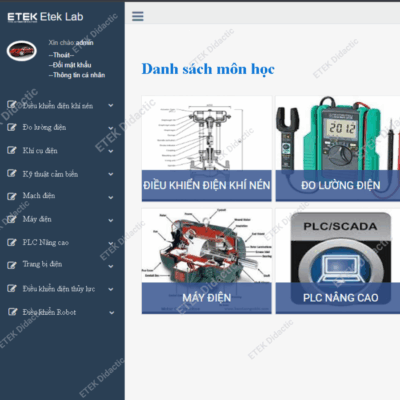Expand Khí cụ điện chevron
This screenshot has width=400, height=400.
[111, 151]
